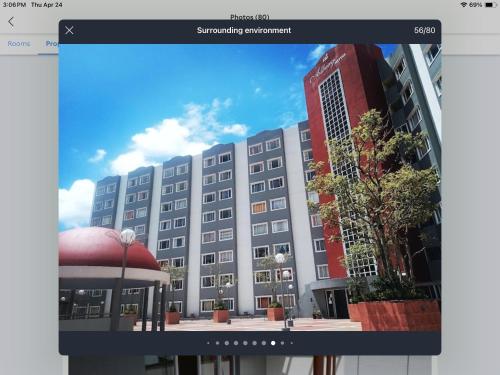Close the photo viewer with the X icon
500x375 pixels.
point(69,30)
